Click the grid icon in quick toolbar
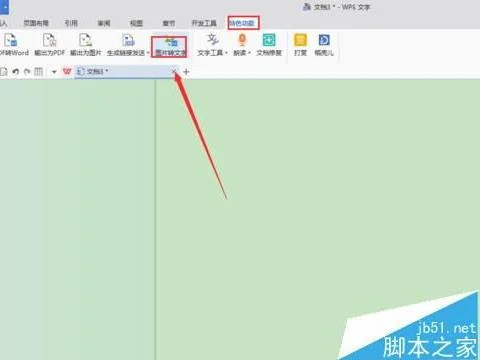 39,71
